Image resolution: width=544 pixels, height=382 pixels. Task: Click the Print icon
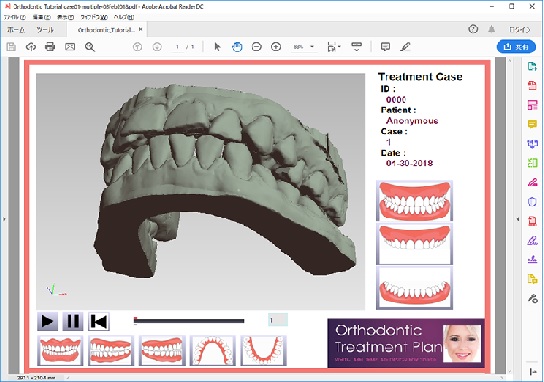[50, 46]
